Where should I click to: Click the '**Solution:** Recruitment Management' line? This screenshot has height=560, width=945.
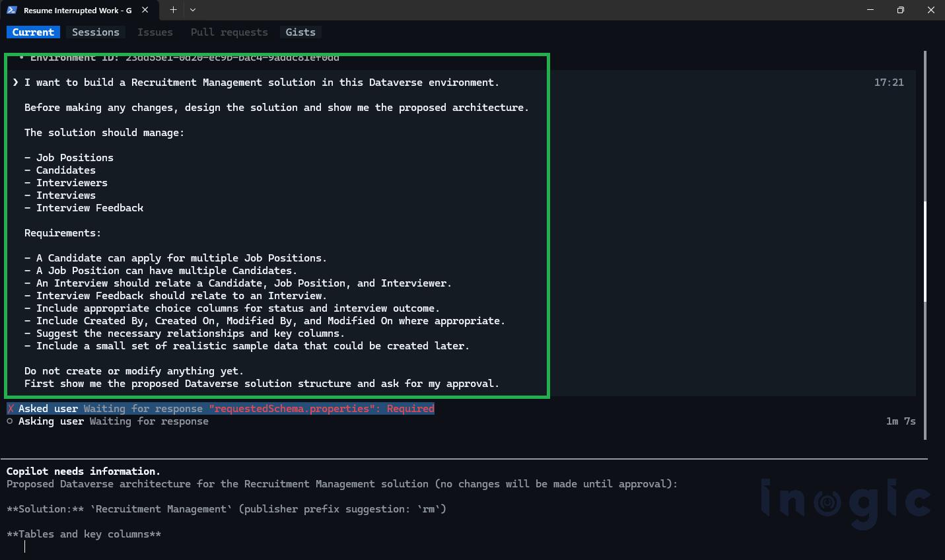click(227, 509)
